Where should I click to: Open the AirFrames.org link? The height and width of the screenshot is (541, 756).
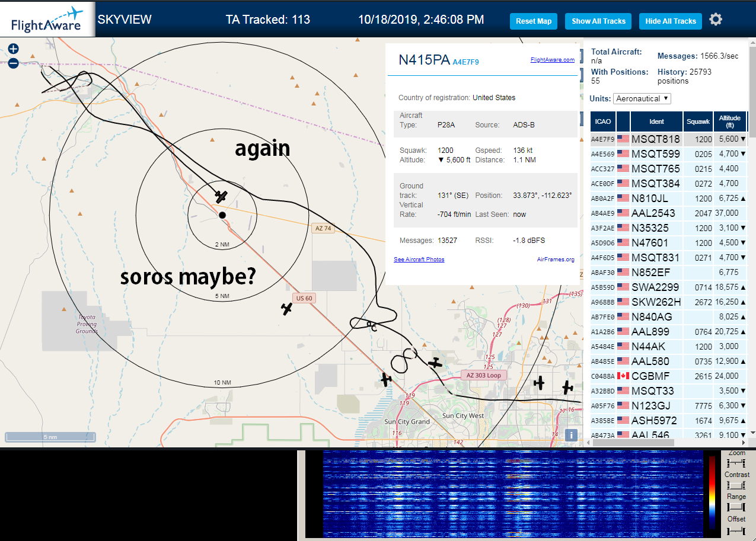pyautogui.click(x=556, y=260)
